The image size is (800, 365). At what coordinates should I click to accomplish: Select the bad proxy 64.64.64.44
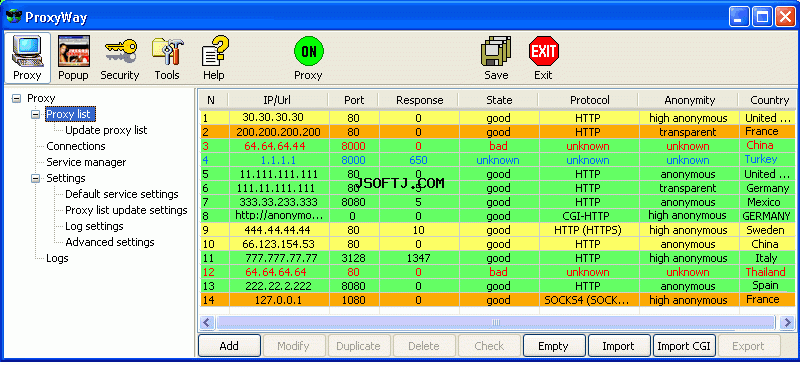pos(497,146)
